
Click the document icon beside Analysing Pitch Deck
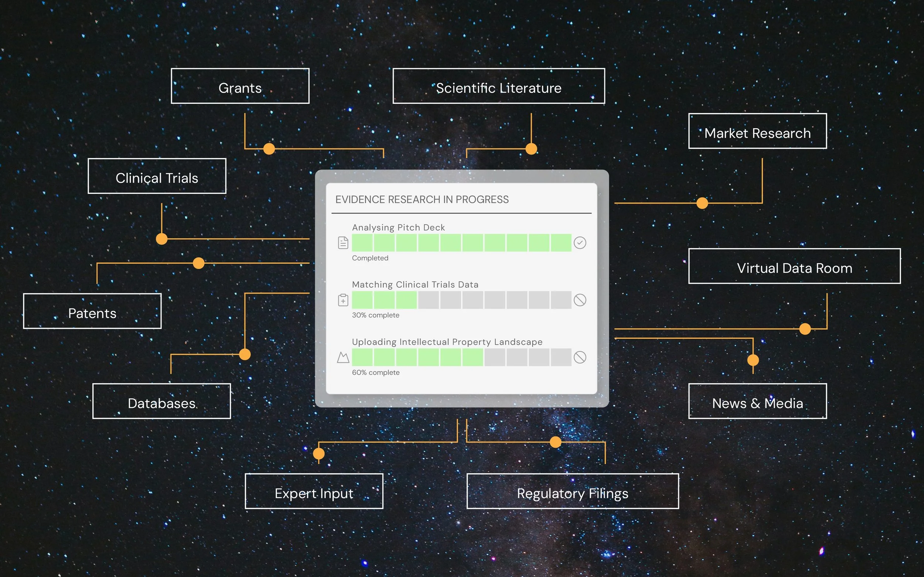click(x=343, y=243)
